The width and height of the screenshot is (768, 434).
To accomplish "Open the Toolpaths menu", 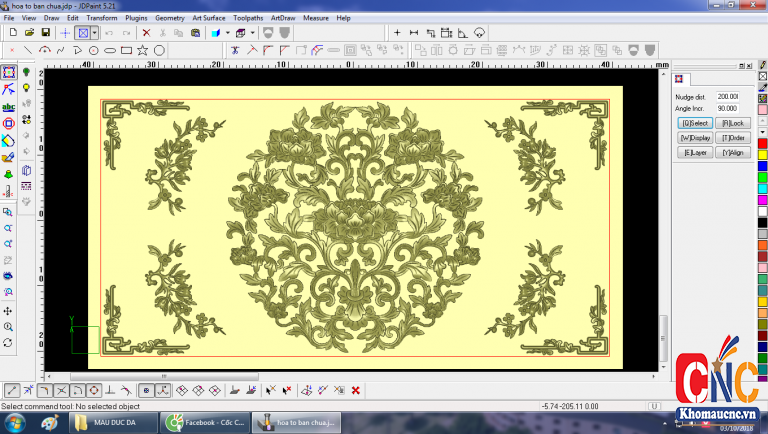I will [249, 18].
